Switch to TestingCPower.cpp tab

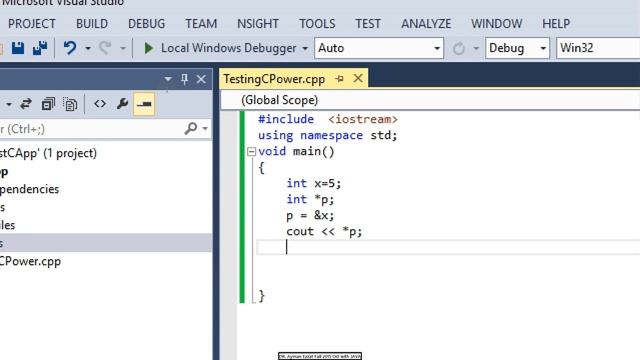(274, 79)
